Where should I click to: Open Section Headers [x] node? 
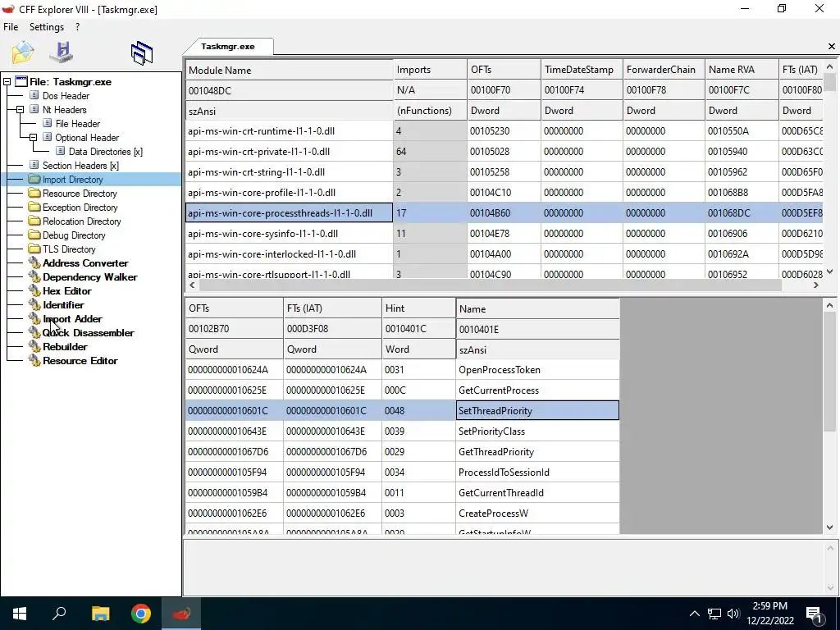point(80,166)
